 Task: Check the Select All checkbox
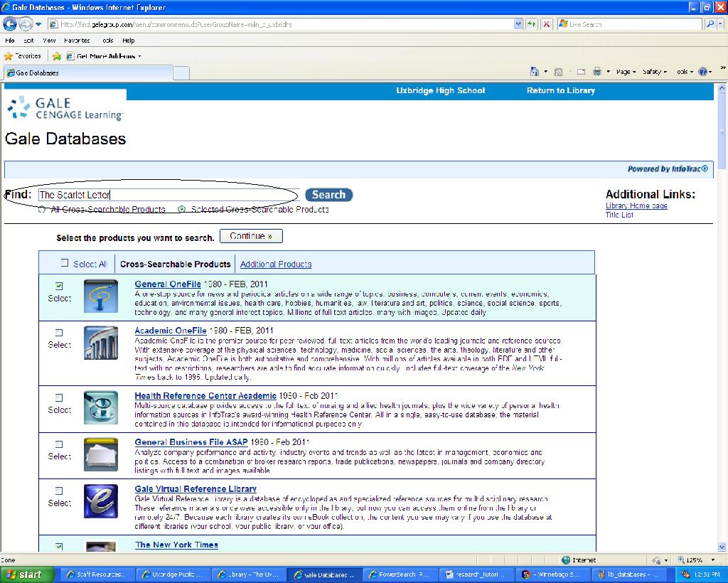point(65,263)
